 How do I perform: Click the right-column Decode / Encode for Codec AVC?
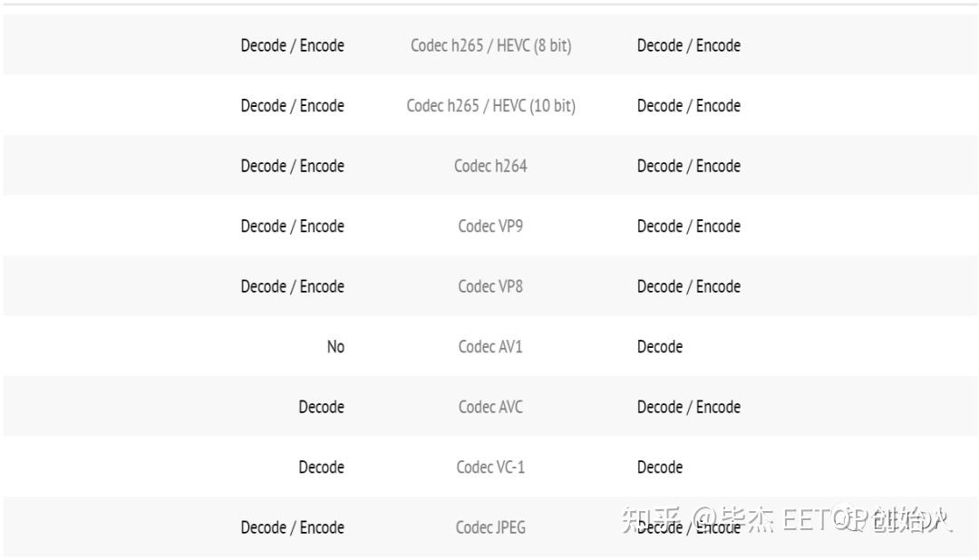(689, 407)
